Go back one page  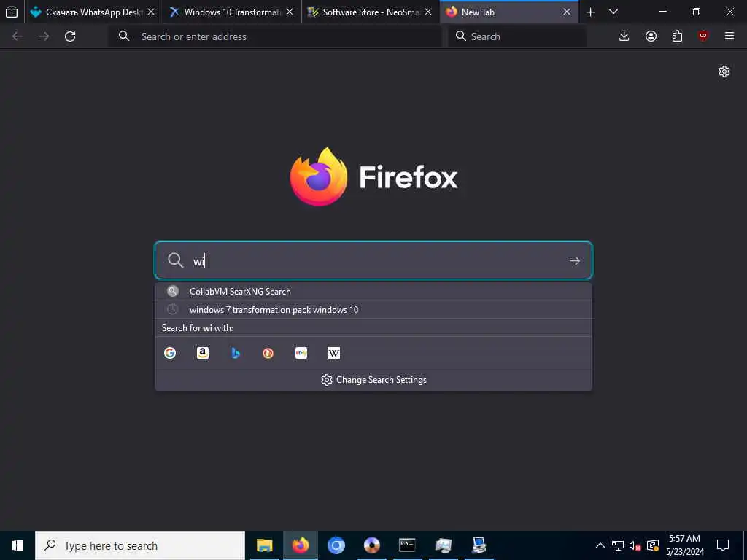[18, 36]
